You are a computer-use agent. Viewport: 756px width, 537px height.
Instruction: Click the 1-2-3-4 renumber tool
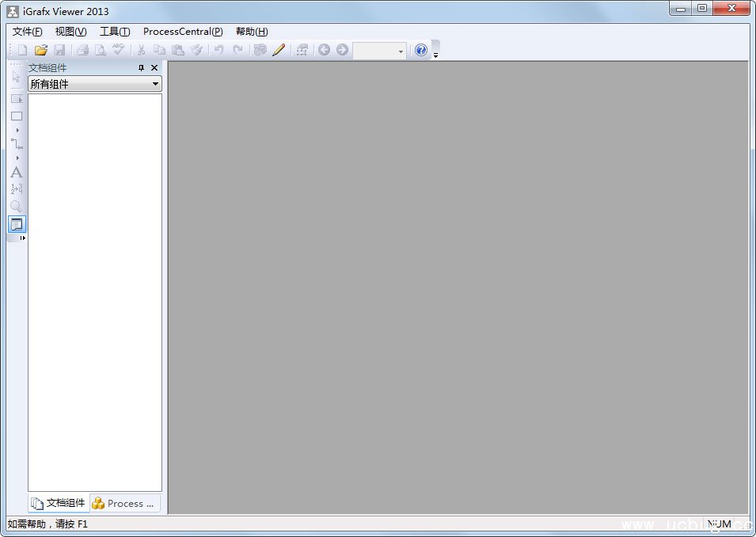(x=17, y=189)
